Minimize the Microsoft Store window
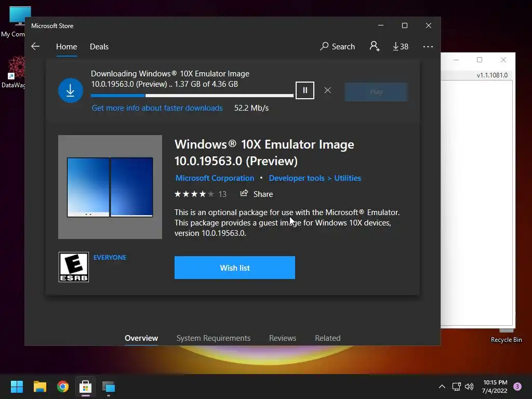The width and height of the screenshot is (532, 399). pyautogui.click(x=381, y=25)
